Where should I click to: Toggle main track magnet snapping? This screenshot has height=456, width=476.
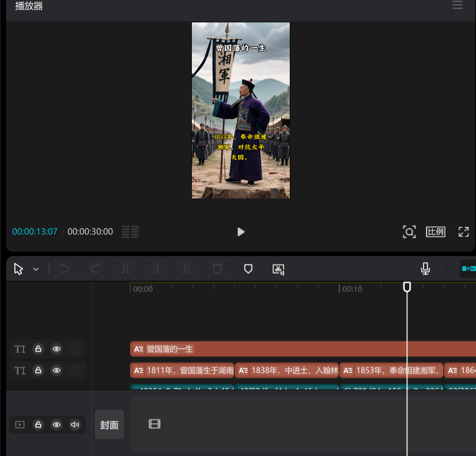pos(468,269)
